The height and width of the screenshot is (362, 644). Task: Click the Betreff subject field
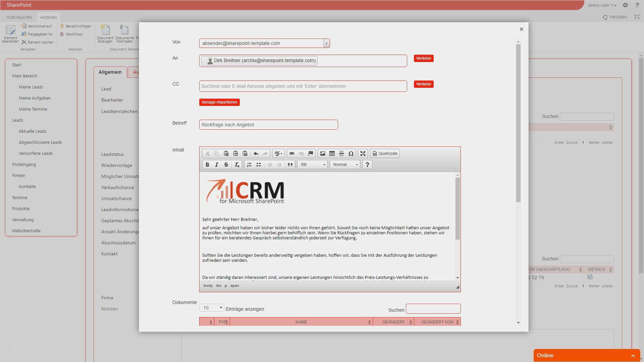(268, 125)
